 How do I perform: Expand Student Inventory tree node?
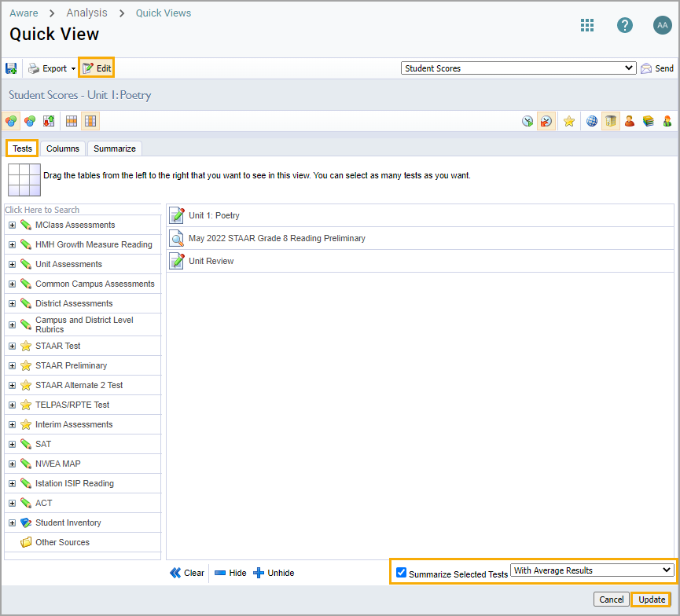pyautogui.click(x=12, y=522)
